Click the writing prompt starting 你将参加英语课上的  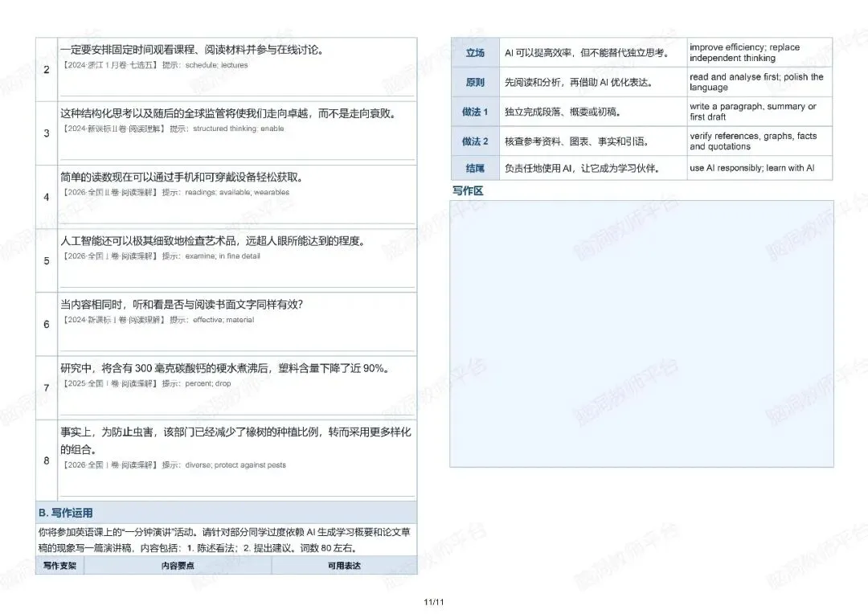click(x=224, y=540)
